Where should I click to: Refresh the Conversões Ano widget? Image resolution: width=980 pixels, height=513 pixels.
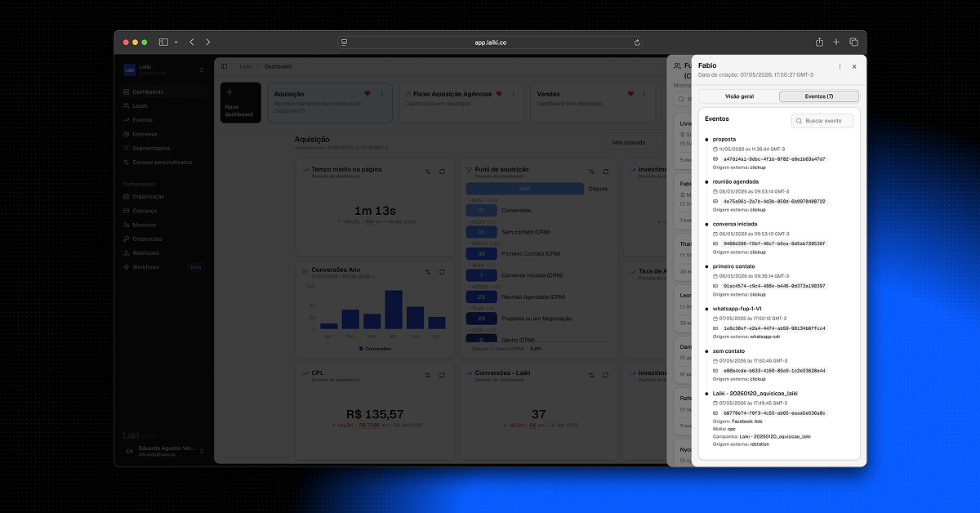(x=442, y=272)
